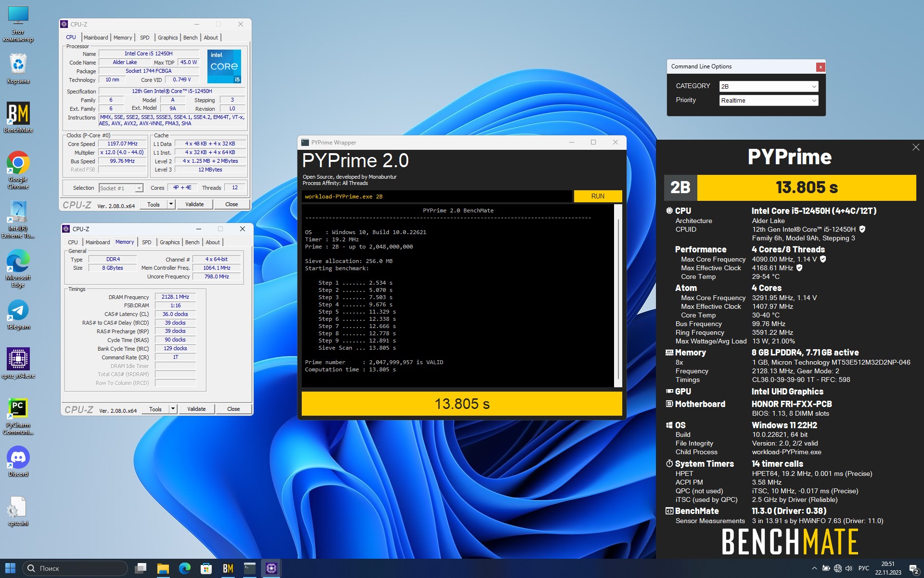The image size is (924, 578).
Task: Open Mainboard tab in CPU-Z Memory window
Action: [x=98, y=242]
